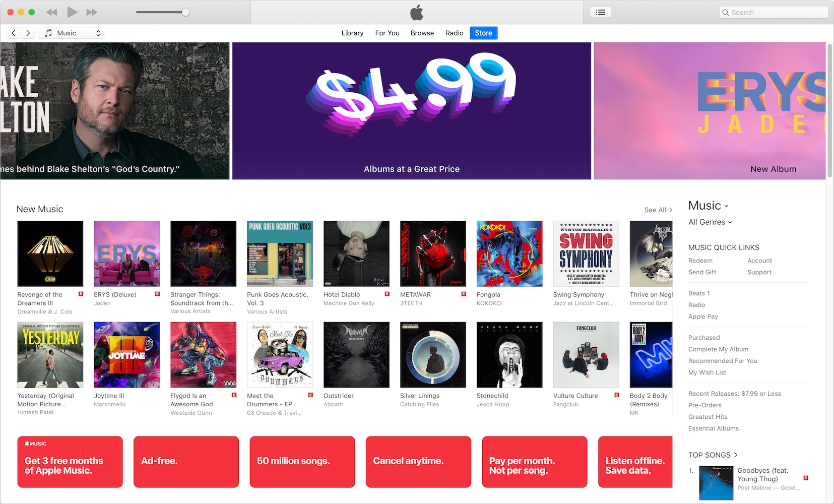This screenshot has width=834, height=504.
Task: Click the magnifier icon in the Search field
Action: [x=726, y=13]
